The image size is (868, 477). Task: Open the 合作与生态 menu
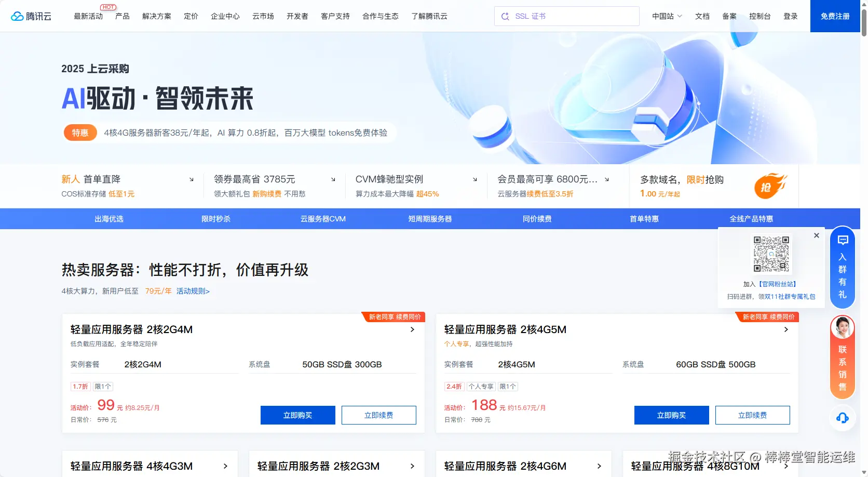pos(381,16)
